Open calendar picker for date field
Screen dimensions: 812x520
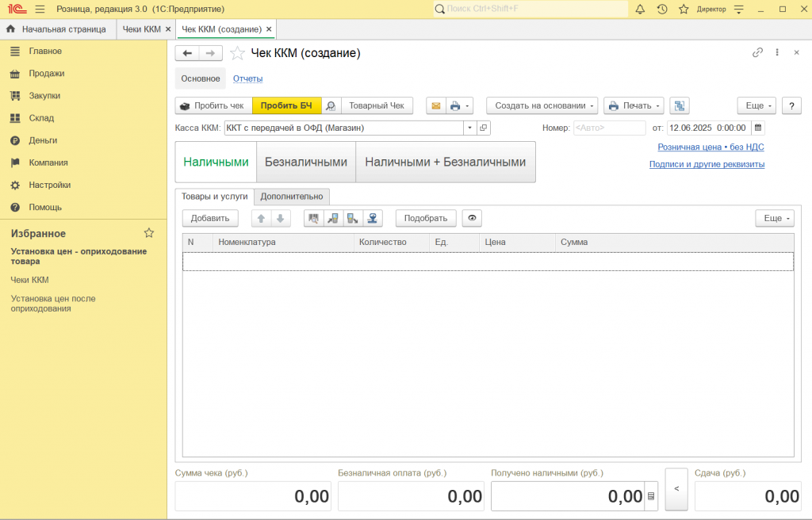click(758, 128)
